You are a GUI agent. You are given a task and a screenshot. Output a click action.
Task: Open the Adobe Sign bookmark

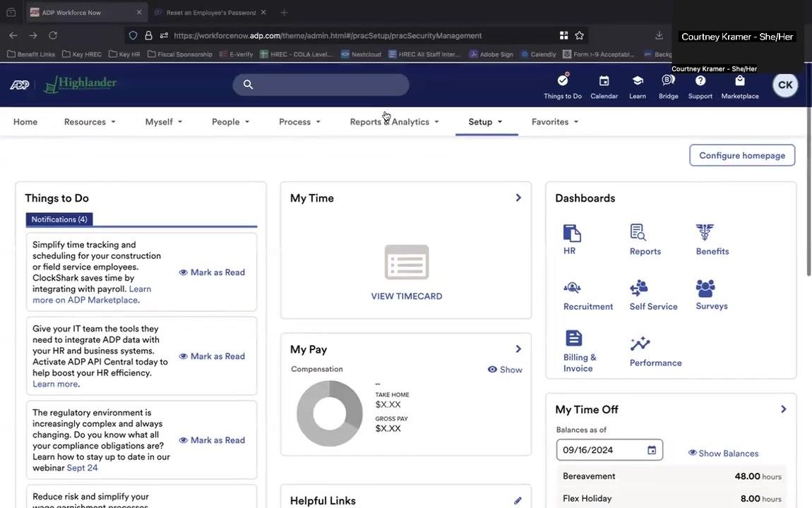(x=491, y=54)
